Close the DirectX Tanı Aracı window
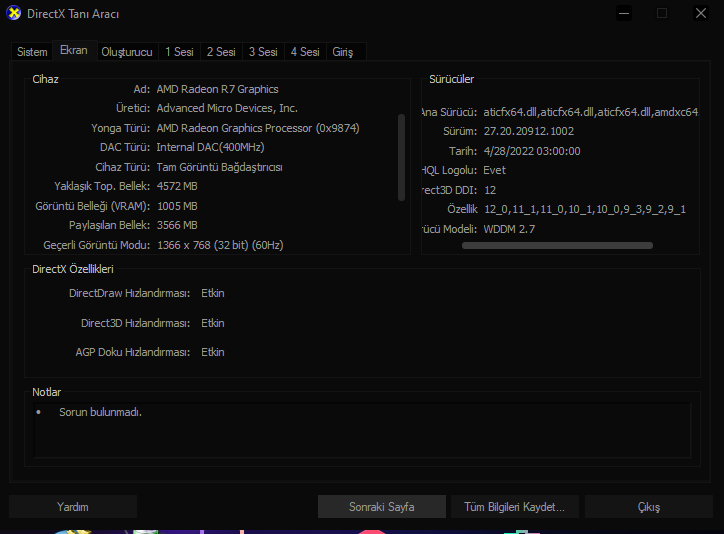The height and width of the screenshot is (534, 724). tap(701, 13)
